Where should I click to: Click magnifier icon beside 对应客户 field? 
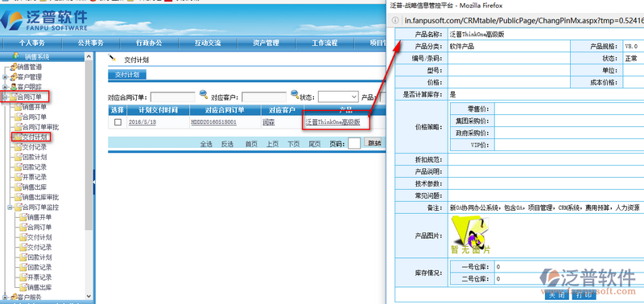[295, 95]
